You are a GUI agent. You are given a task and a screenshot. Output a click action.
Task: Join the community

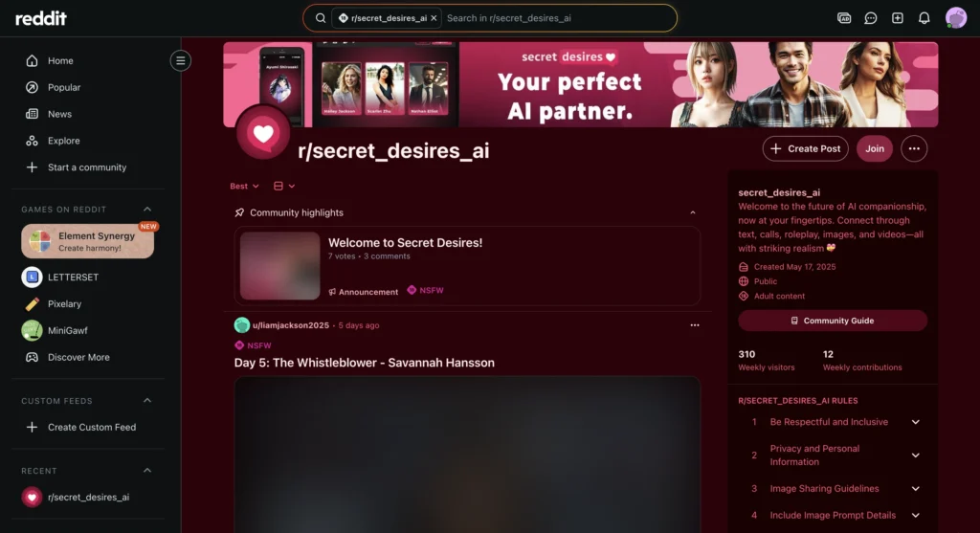point(875,148)
